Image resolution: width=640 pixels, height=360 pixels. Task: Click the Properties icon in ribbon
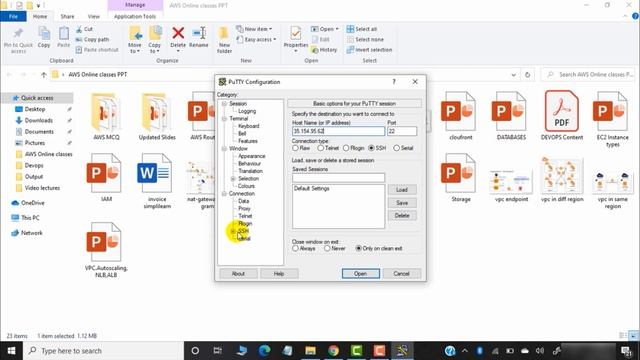[296, 33]
